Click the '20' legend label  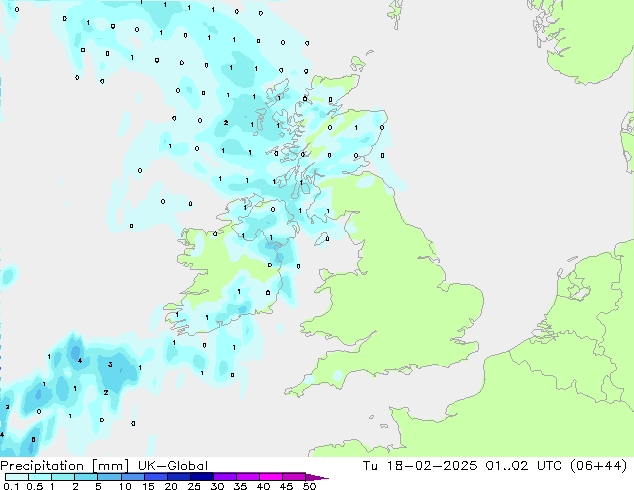click(x=171, y=486)
